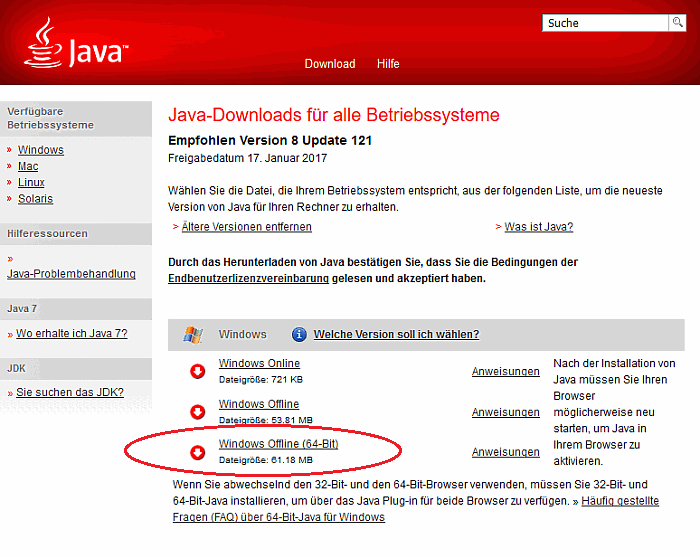The height and width of the screenshot is (558, 700).
Task: Select Mac in the sidebar
Action: click(x=28, y=166)
